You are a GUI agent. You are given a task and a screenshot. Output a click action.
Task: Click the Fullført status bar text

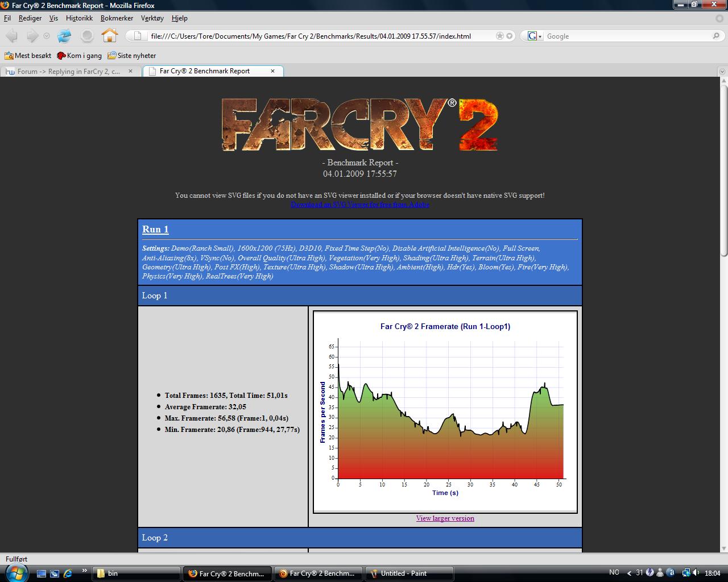[16, 559]
